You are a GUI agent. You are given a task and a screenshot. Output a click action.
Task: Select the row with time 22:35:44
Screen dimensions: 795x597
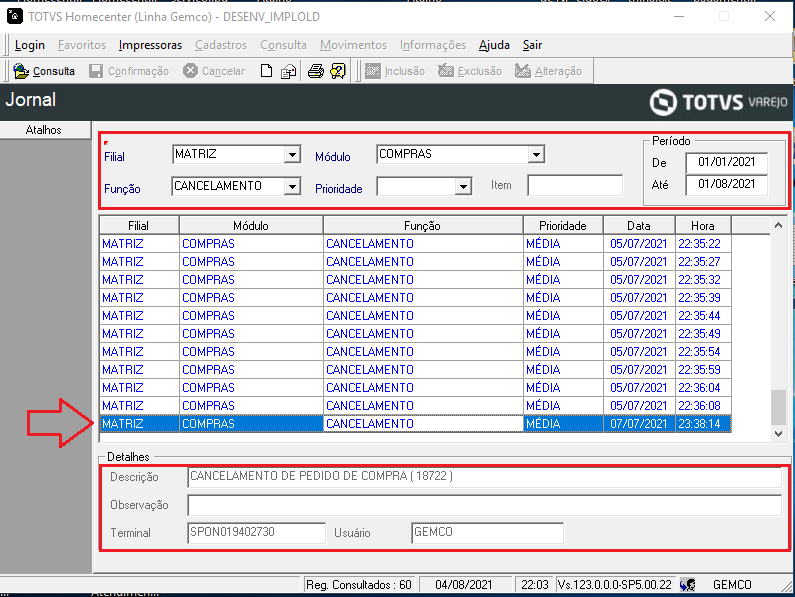[x=415, y=316]
